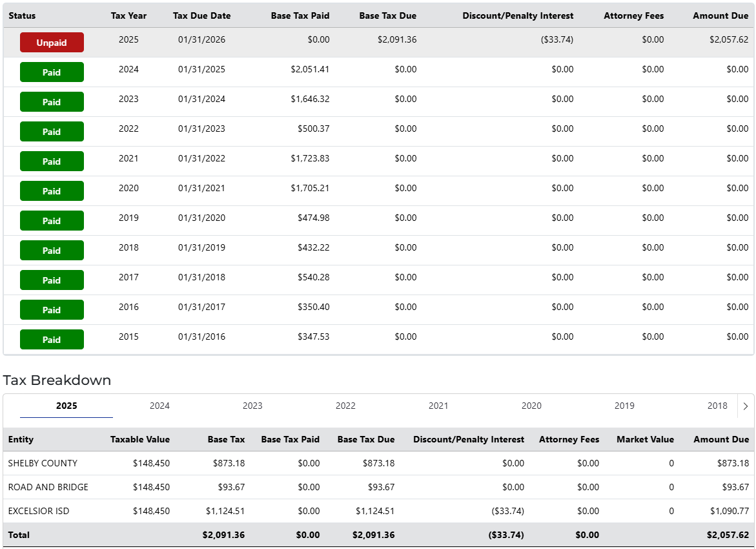The height and width of the screenshot is (549, 756).
Task: Click the ROAD AND BRIDGE entity row
Action: 48,487
